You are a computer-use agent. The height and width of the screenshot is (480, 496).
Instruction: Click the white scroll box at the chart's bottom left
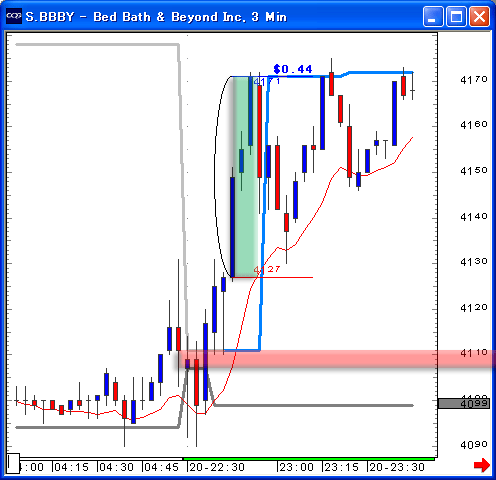click(14, 463)
